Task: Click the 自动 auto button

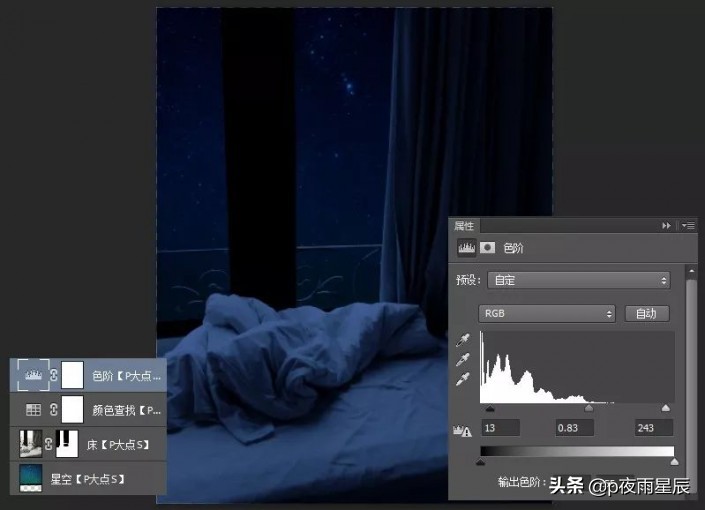Action: tap(646, 314)
